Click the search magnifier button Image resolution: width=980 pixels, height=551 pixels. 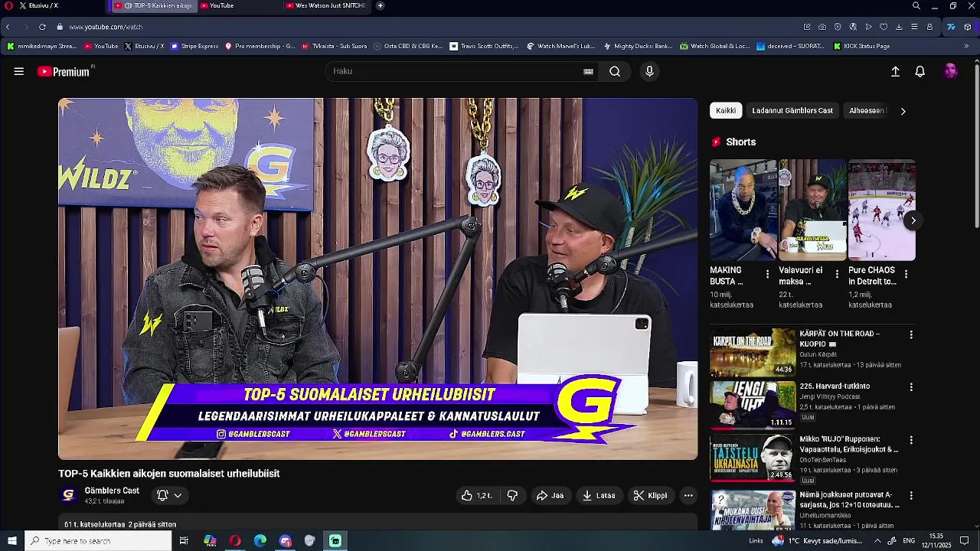click(x=615, y=71)
